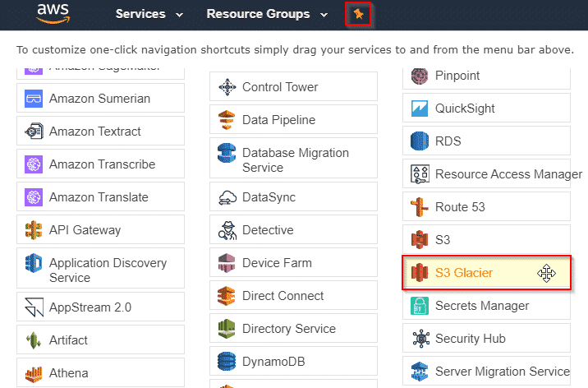Open Athena service link
This screenshot has width=588, height=388.
point(69,373)
